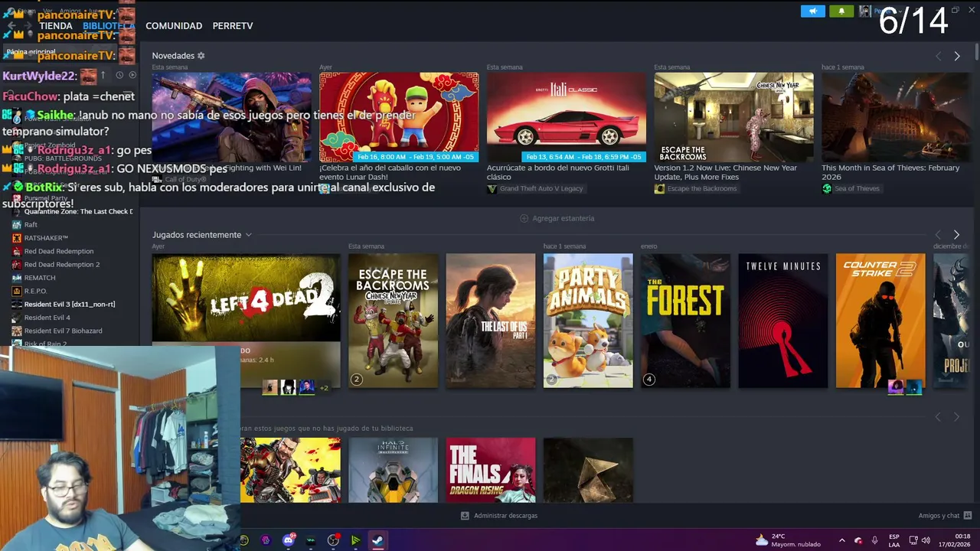Click the profile avatar in the header

pyautogui.click(x=864, y=11)
